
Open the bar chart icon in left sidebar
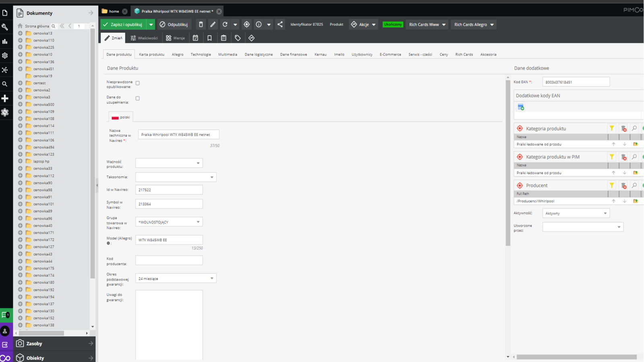pos(5,41)
